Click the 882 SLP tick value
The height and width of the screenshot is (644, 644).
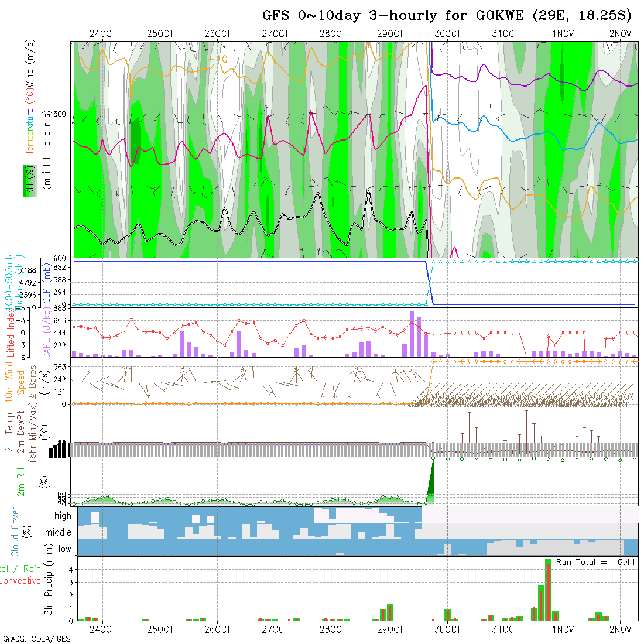[60, 268]
